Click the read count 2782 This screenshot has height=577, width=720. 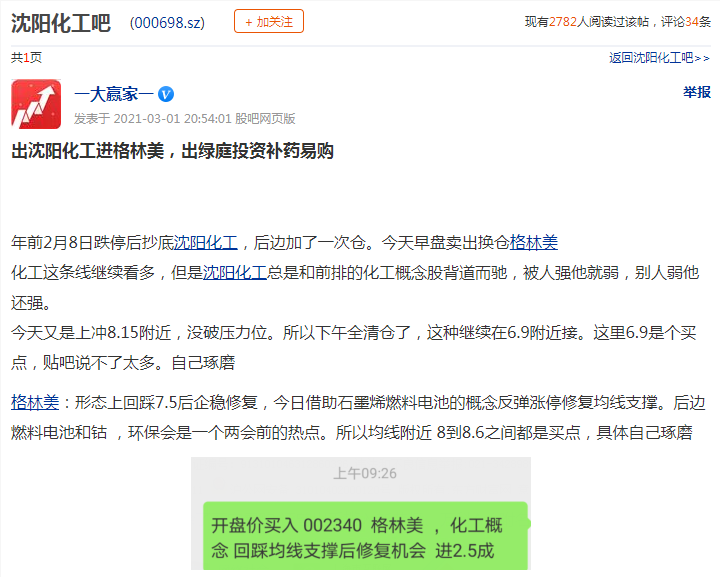click(562, 22)
